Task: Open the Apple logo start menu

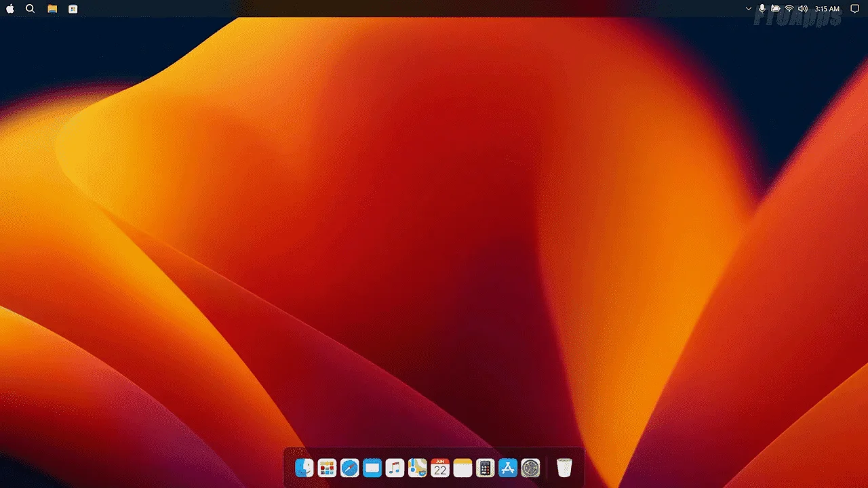Action: (x=10, y=9)
